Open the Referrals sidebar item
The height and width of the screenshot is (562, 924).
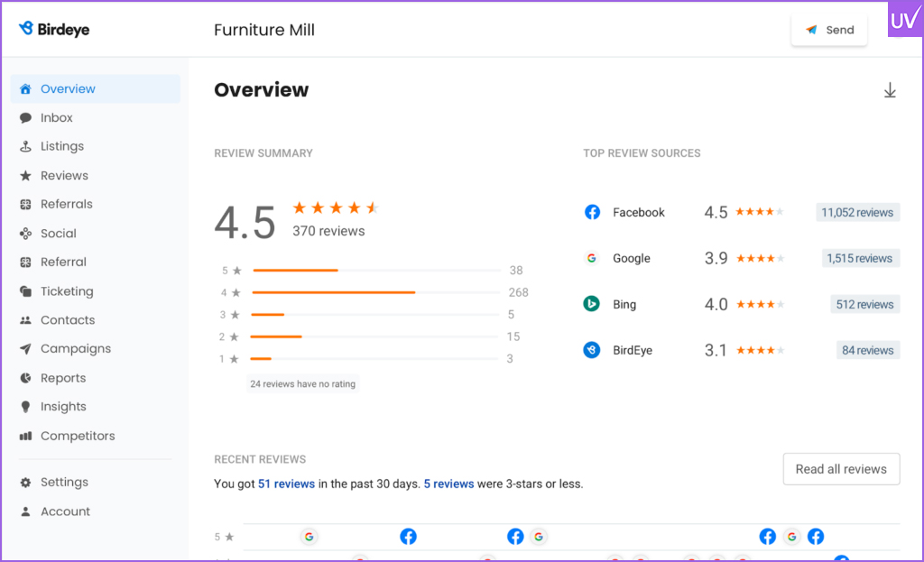pos(95,205)
